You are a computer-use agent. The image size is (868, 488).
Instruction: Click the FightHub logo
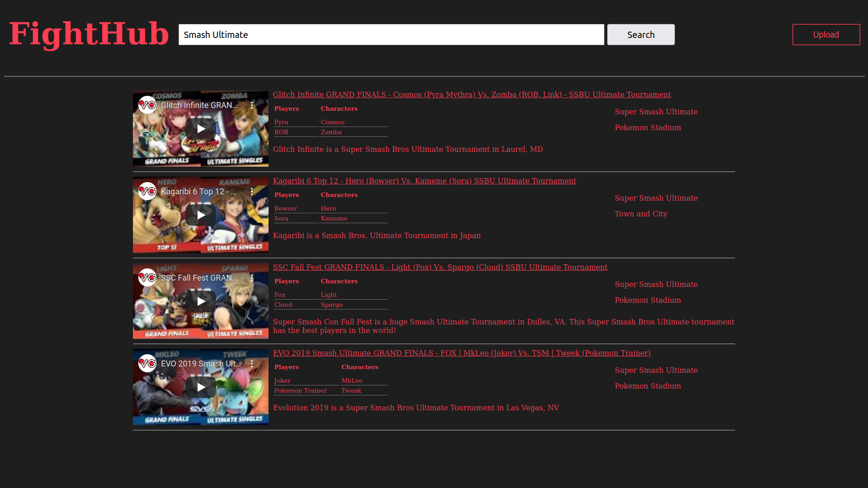pos(89,34)
